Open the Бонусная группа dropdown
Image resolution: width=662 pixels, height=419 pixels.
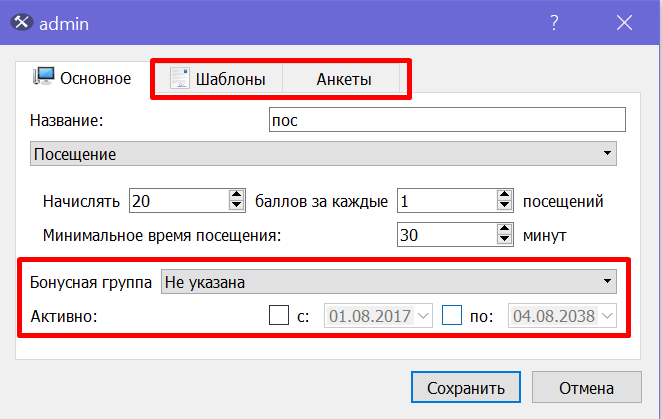coord(389,282)
